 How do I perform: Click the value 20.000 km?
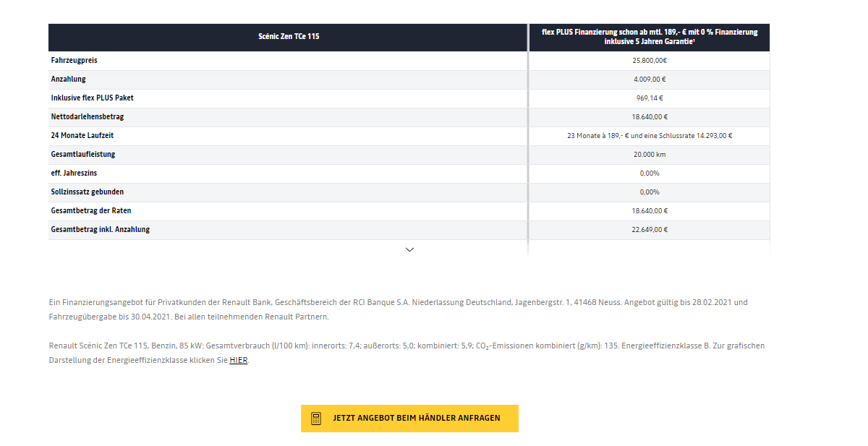pos(650,155)
